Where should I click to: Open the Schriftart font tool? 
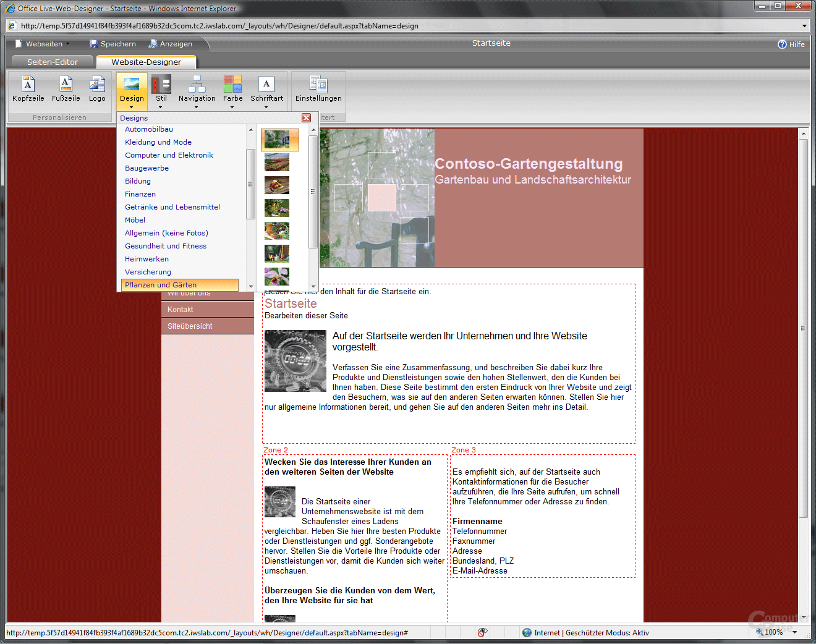pos(266,91)
